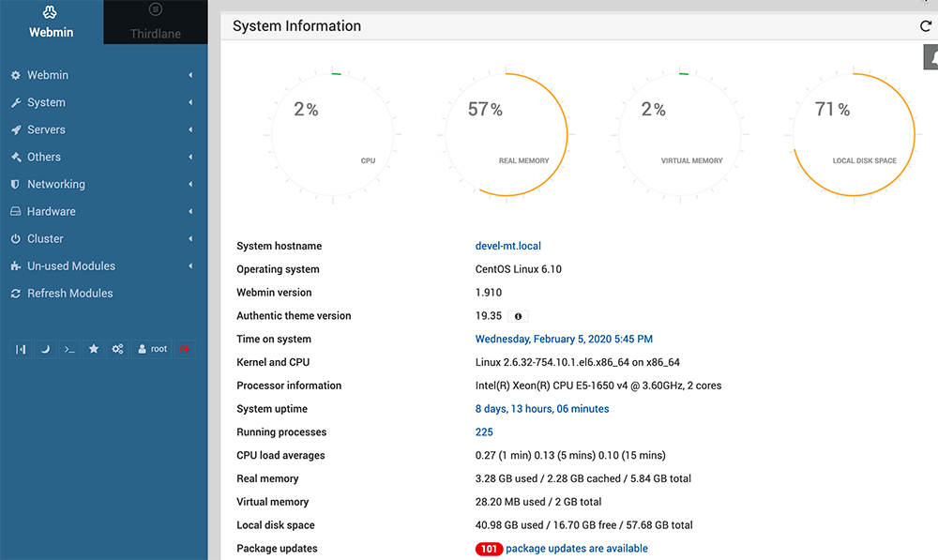Collapse the sidebar with the collapse icon

[21, 349]
